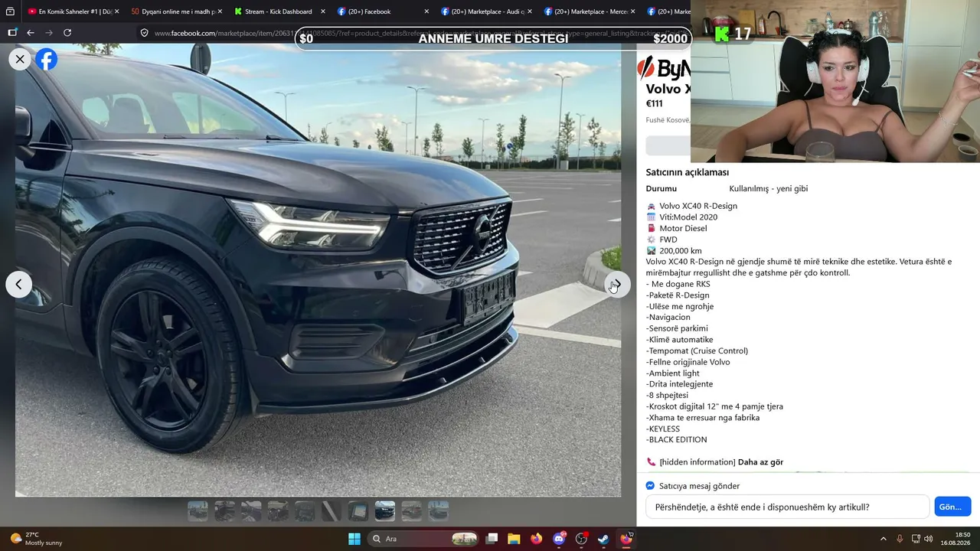Select the first photo thumbnail
This screenshot has width=980, height=551.
(x=198, y=510)
